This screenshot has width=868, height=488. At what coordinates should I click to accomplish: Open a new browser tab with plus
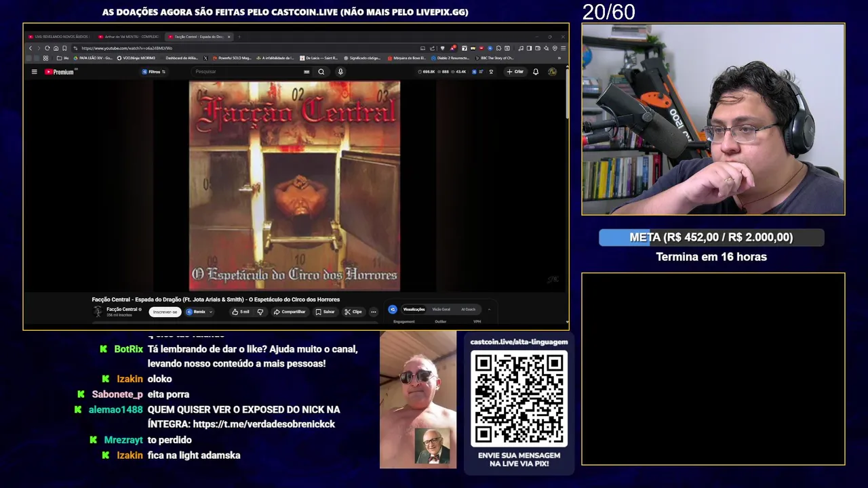239,37
